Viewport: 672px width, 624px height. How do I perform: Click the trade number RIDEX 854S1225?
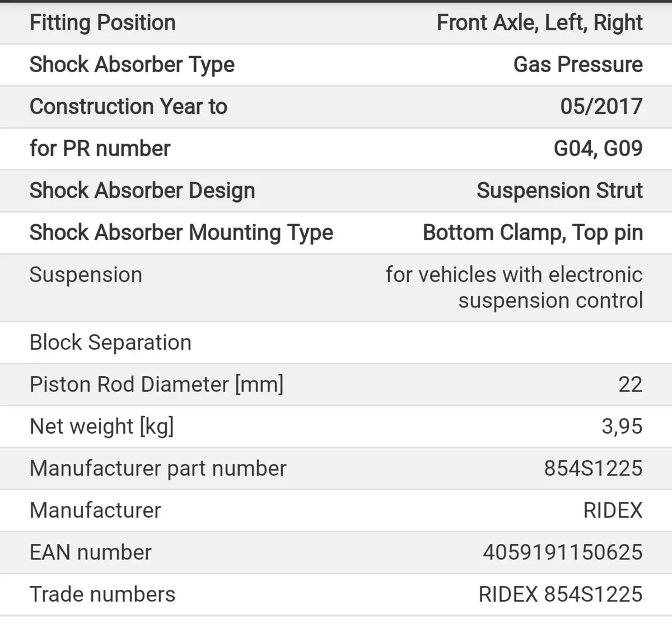point(560,594)
